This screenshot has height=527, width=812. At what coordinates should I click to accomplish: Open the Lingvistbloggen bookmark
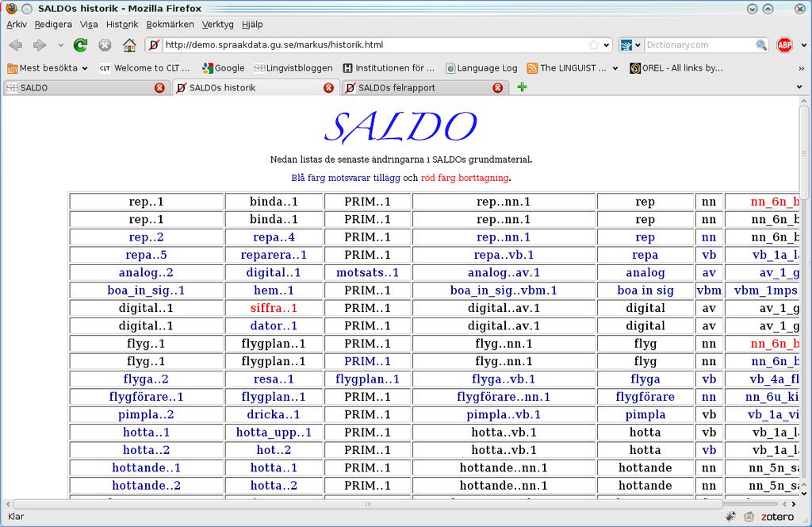(x=293, y=68)
